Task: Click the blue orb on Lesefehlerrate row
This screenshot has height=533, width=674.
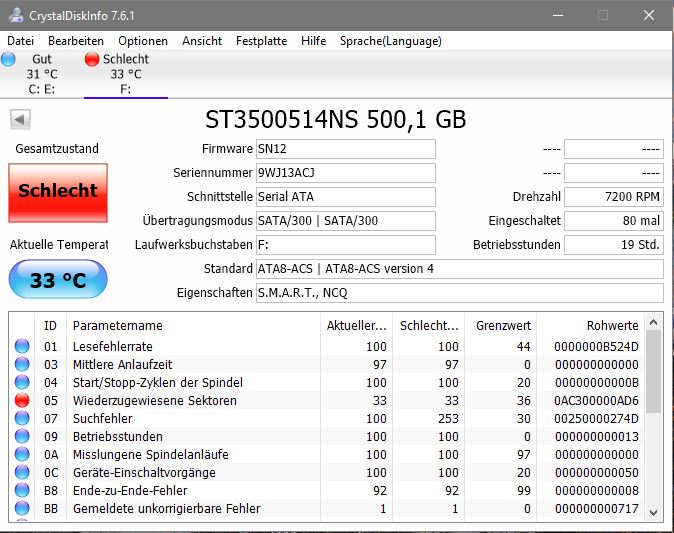Action: [22, 346]
